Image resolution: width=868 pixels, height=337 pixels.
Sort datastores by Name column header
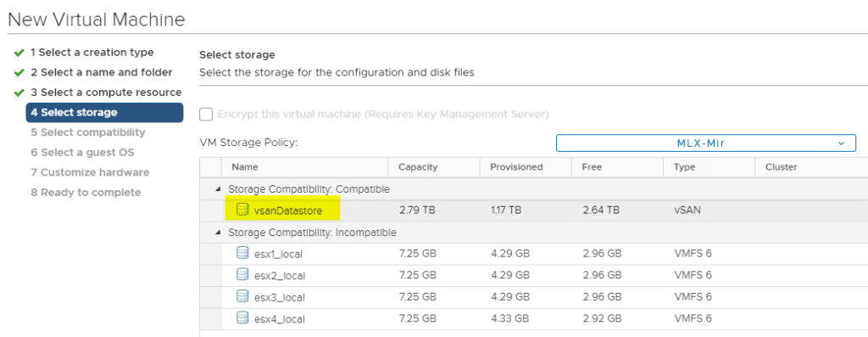245,167
